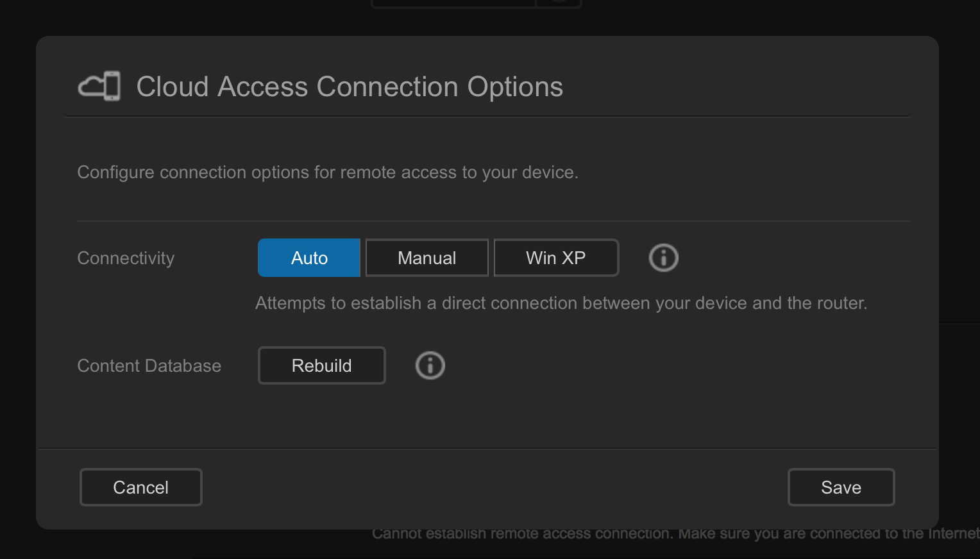980x559 pixels.
Task: Click the Cloud Access Connection Options title
Action: [350, 87]
